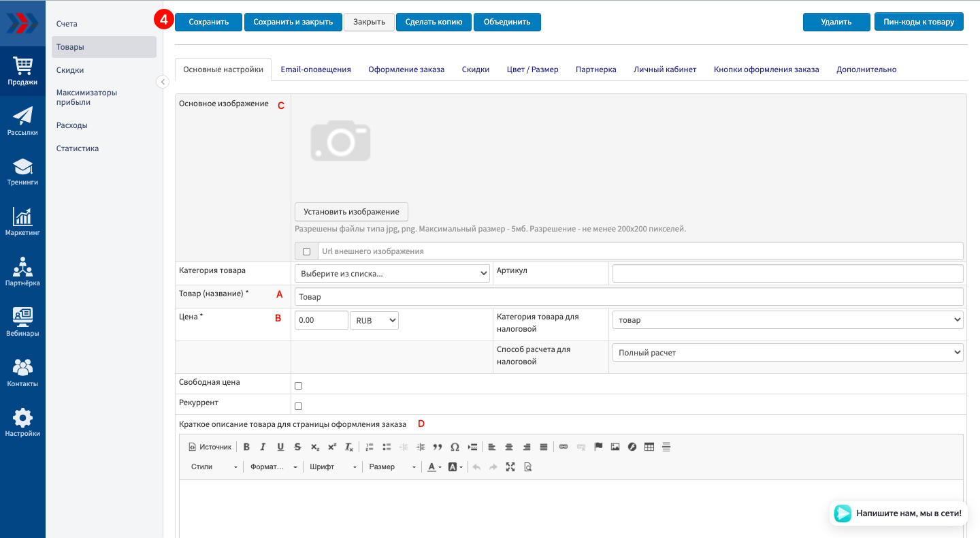Maximize the editor with fullscreen icon
Image resolution: width=980 pixels, height=538 pixels.
tap(510, 467)
